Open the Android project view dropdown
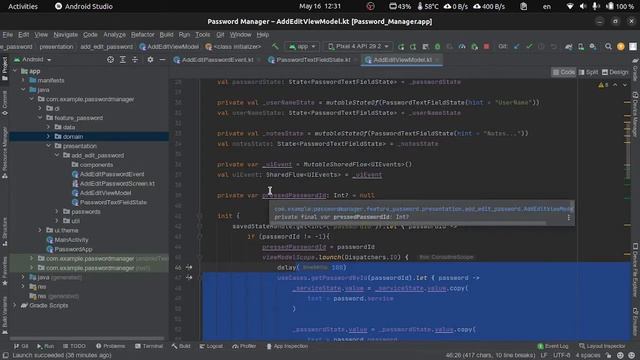Viewport: 640px width, 360px height. (x=33, y=60)
